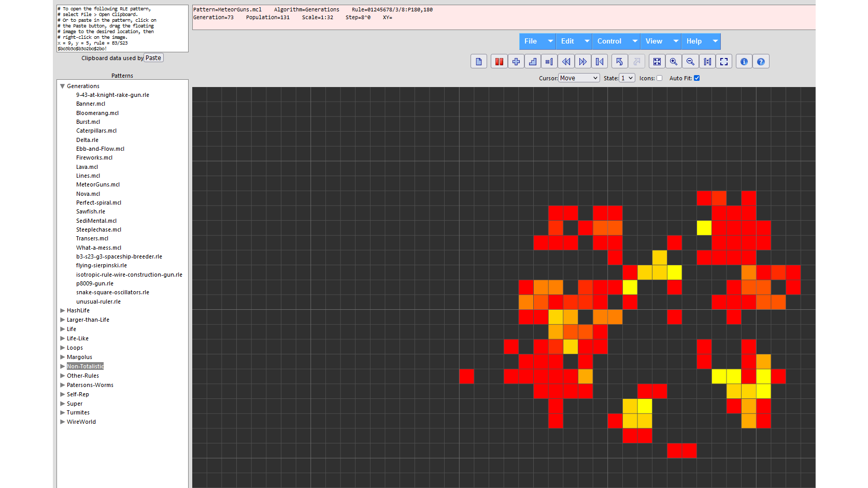Expand the HashLife folder
Viewport: 868px width, 488px height.
tap(62, 311)
